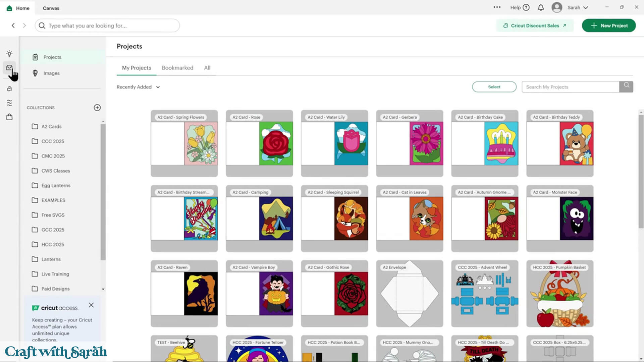This screenshot has height=362, width=644.
Task: Add a new collection with plus icon
Action: (x=97, y=108)
